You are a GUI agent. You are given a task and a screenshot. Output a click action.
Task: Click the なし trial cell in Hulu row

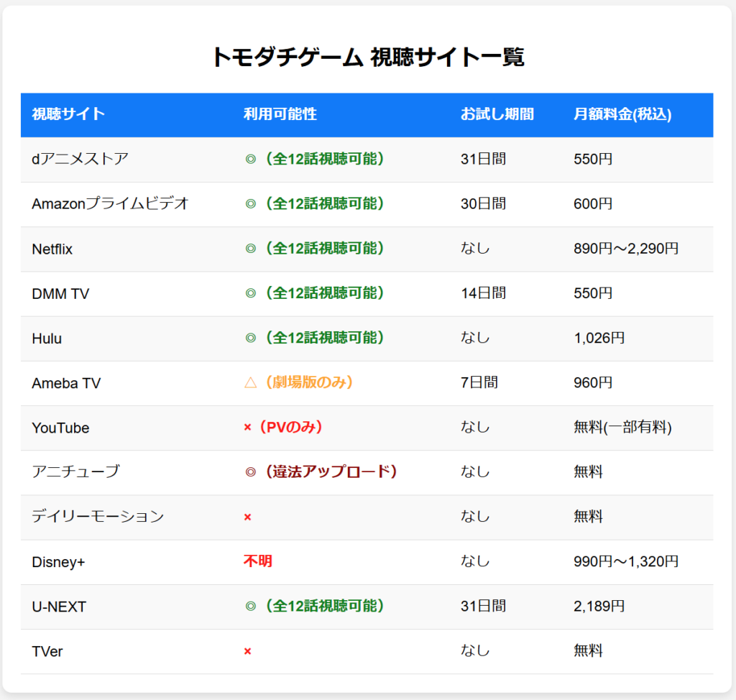click(x=475, y=338)
